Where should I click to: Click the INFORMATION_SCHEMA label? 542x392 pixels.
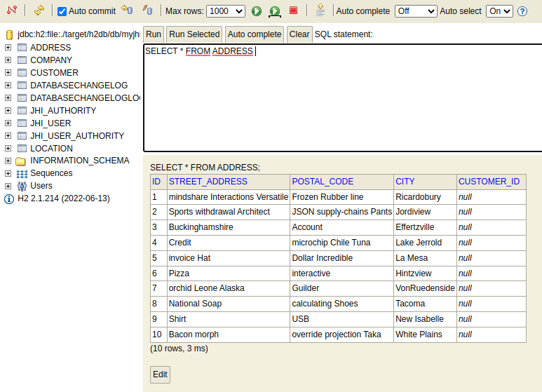80,161
